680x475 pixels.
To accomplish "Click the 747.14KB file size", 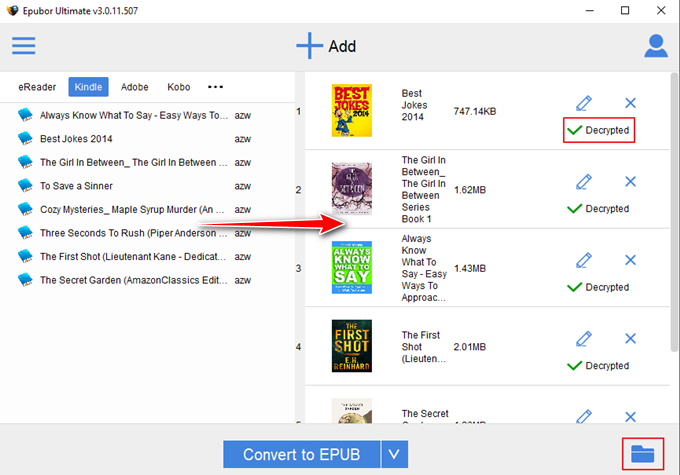I will pyautogui.click(x=475, y=111).
